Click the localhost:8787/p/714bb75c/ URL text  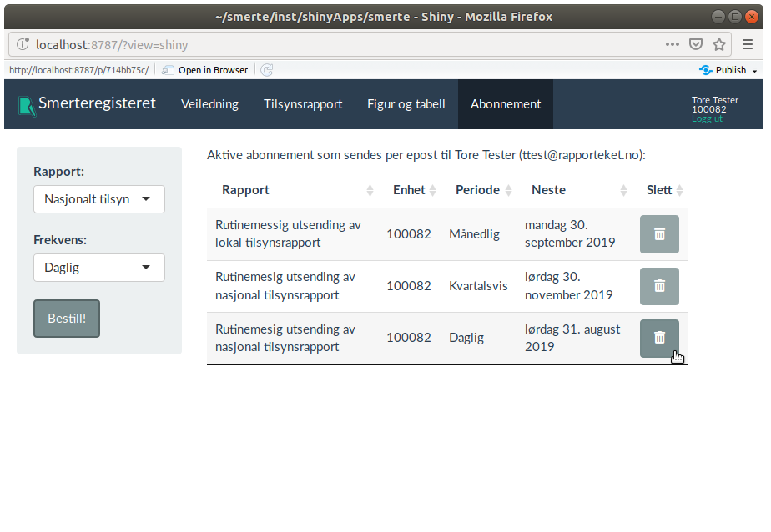(x=78, y=70)
